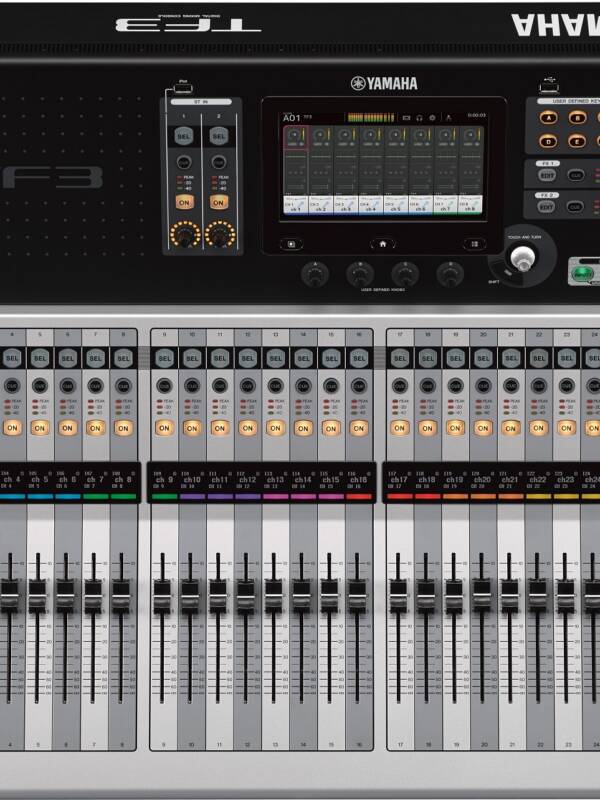The image size is (600, 800).
Task: Mute channel 16 via its ON button
Action: pyautogui.click(x=359, y=428)
